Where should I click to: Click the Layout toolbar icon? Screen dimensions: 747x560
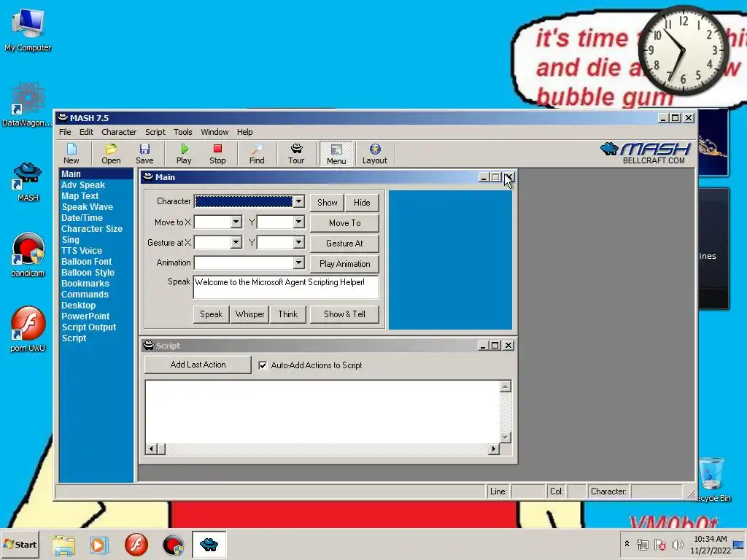click(375, 153)
